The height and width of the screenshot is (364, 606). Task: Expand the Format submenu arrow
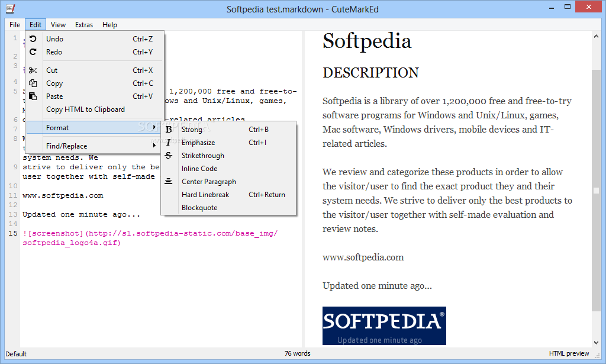pyautogui.click(x=154, y=127)
